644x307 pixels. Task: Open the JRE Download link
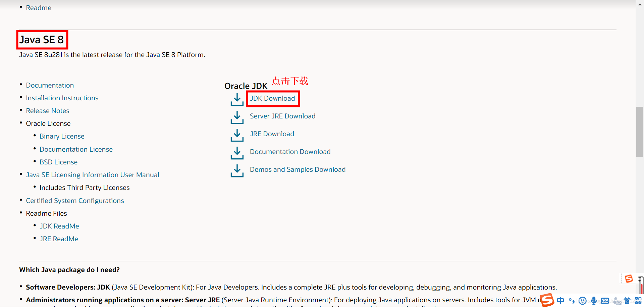click(272, 134)
